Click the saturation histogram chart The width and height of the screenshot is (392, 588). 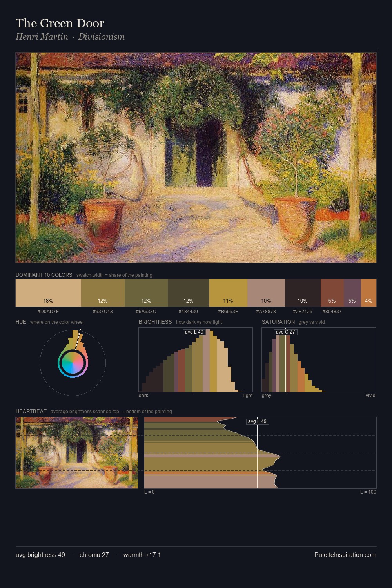(319, 360)
